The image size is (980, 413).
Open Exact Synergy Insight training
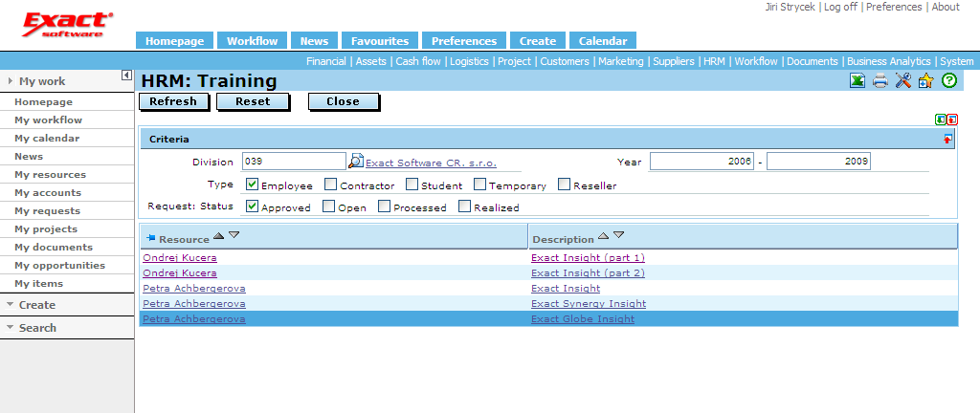[x=589, y=304]
